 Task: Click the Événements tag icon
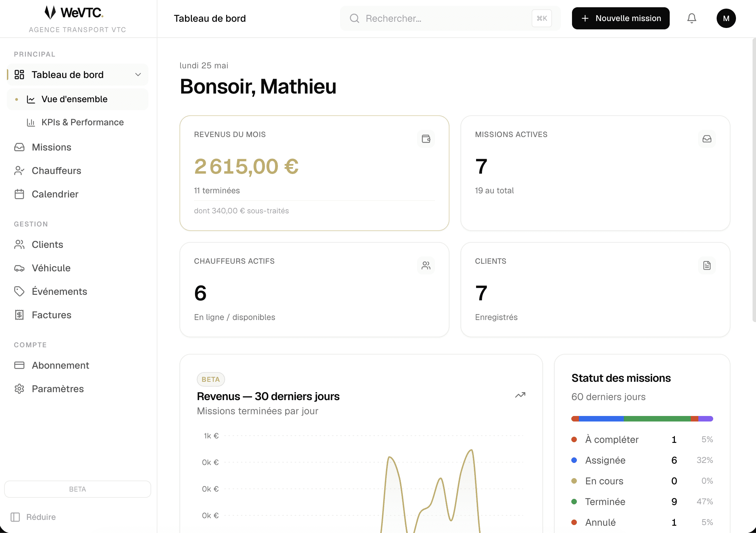19,291
